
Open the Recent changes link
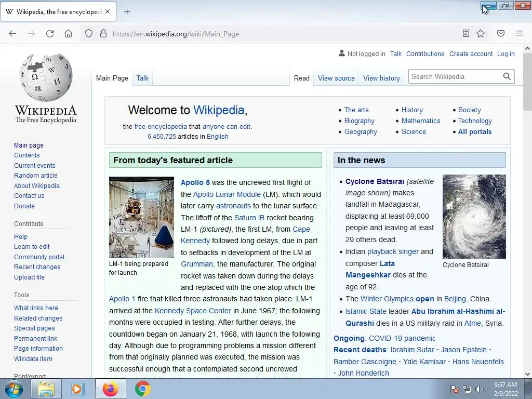(x=37, y=267)
